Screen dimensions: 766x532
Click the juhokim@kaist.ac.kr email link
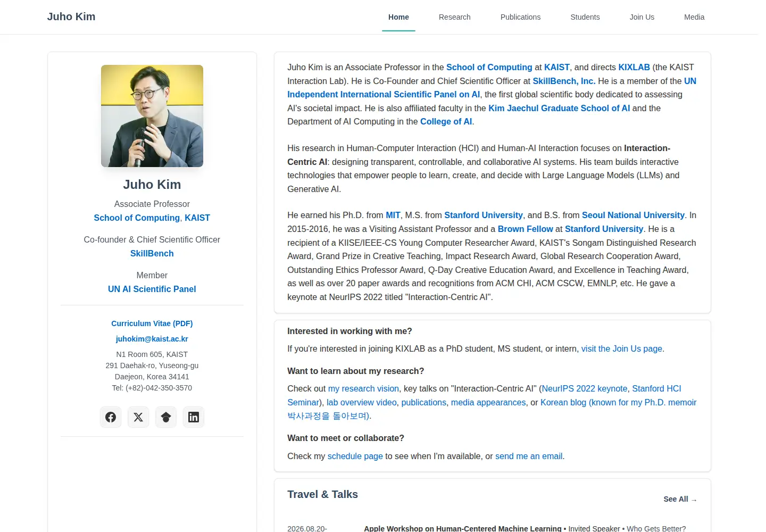tap(152, 339)
